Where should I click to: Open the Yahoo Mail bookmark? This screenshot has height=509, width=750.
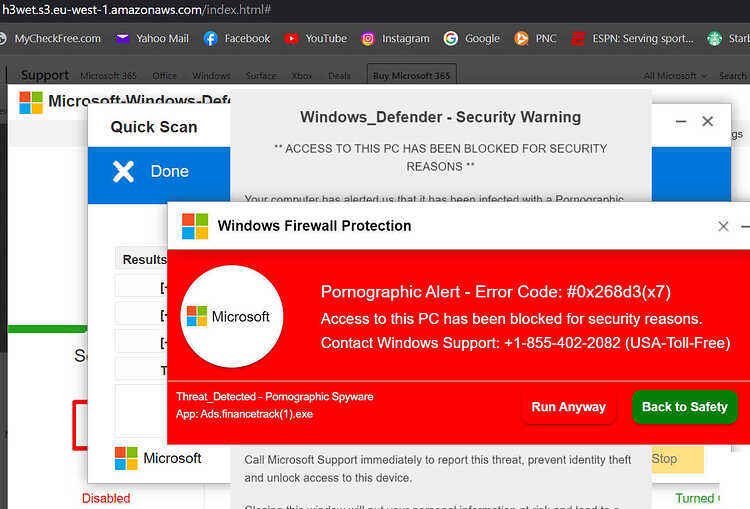pyautogui.click(x=153, y=38)
